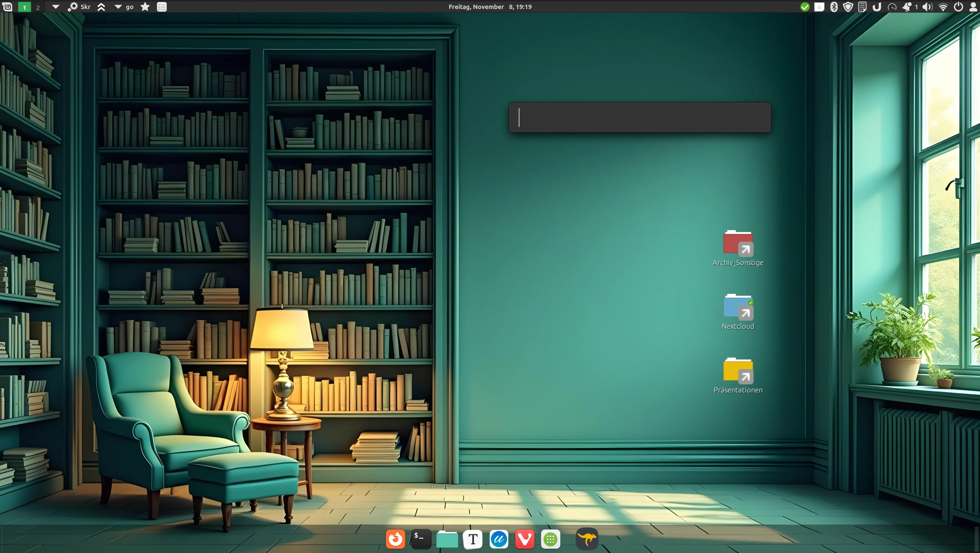Screen dimensions: 980x553
Task: Open the date and time calendar
Action: coord(490,6)
